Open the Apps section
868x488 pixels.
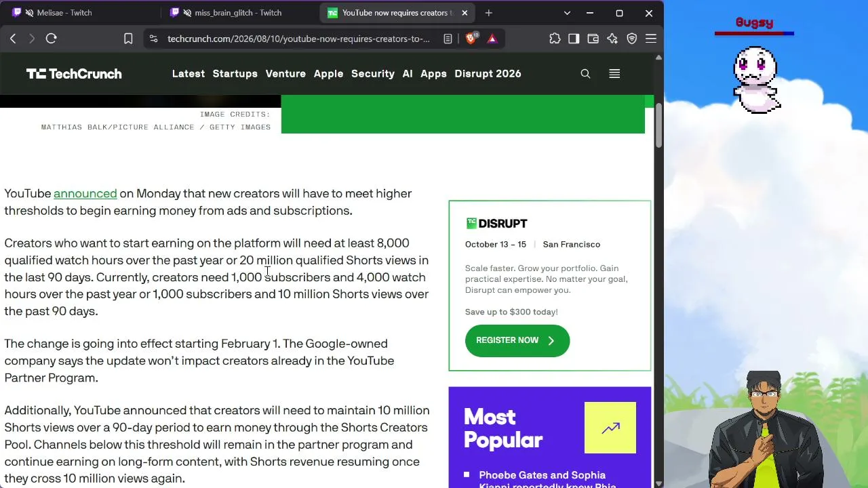point(433,74)
